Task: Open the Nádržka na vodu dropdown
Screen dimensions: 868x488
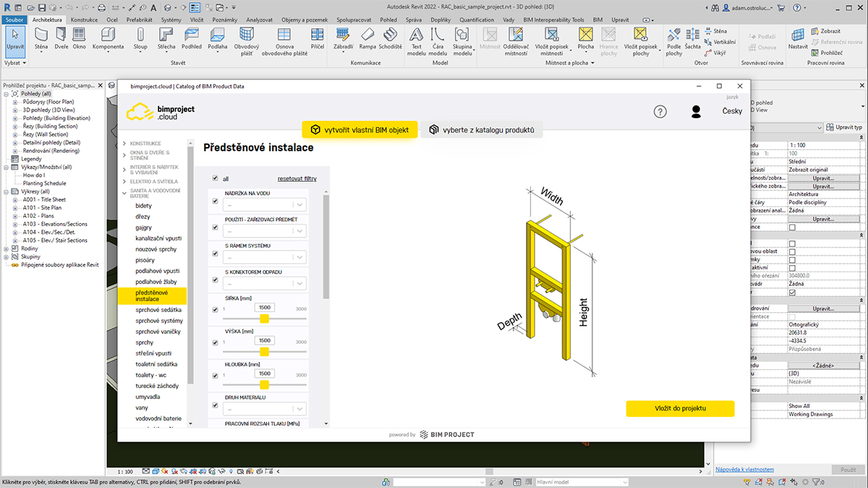Action: tap(265, 205)
